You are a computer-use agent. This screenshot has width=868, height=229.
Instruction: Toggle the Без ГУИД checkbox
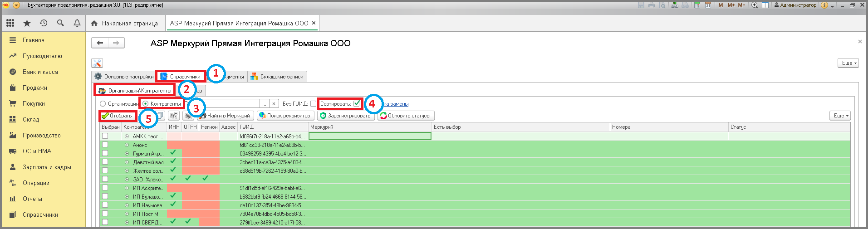(313, 104)
